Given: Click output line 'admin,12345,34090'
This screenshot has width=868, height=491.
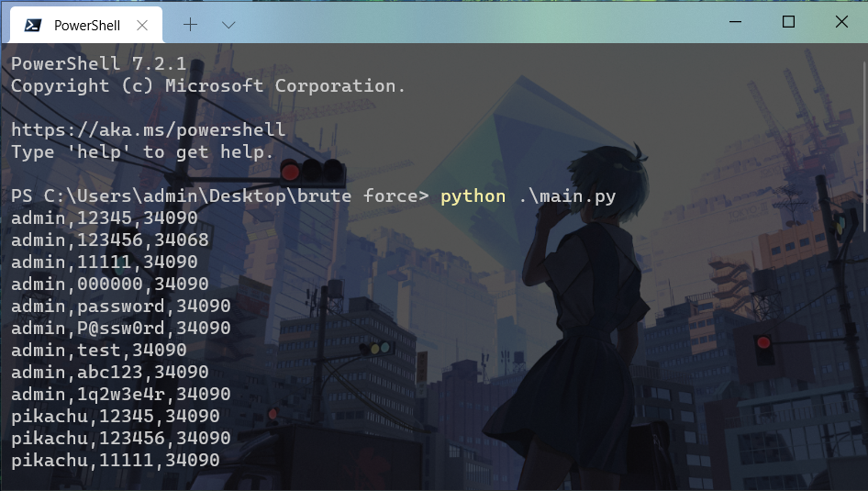Looking at the screenshot, I should (104, 218).
